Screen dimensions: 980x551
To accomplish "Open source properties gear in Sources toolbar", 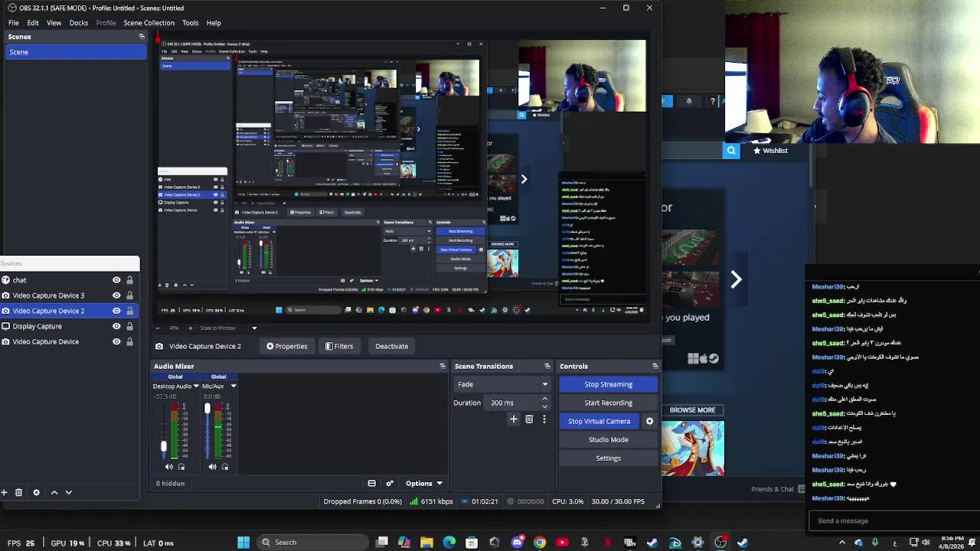I will tap(36, 493).
